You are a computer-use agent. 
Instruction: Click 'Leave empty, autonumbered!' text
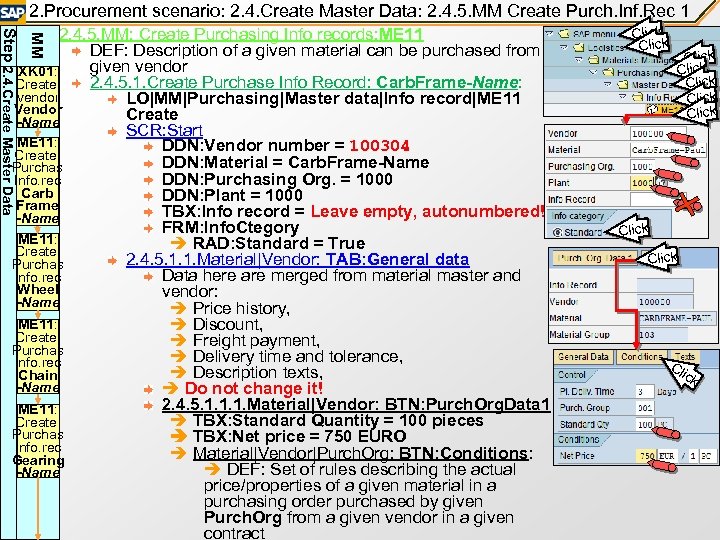(428, 212)
